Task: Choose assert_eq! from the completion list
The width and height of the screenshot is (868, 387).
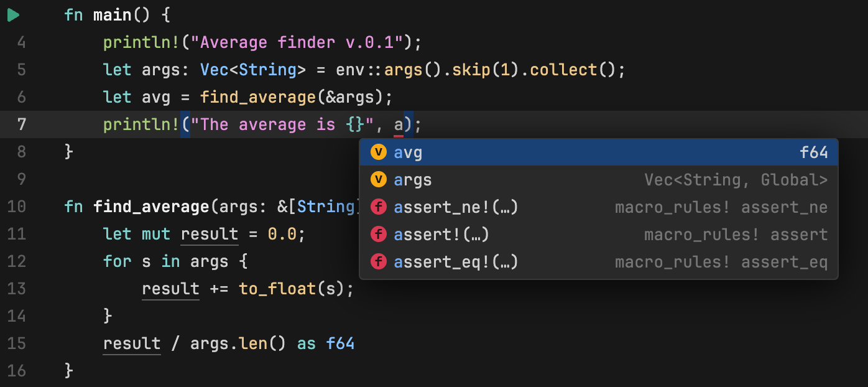Action: (x=456, y=261)
